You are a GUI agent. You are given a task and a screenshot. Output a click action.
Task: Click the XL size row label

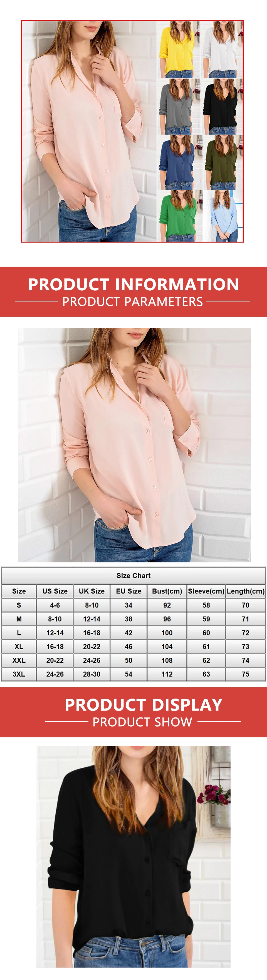click(x=19, y=646)
